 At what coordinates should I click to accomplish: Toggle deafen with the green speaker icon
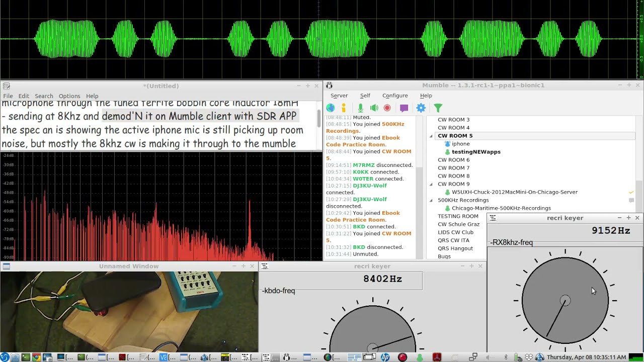pyautogui.click(x=374, y=108)
